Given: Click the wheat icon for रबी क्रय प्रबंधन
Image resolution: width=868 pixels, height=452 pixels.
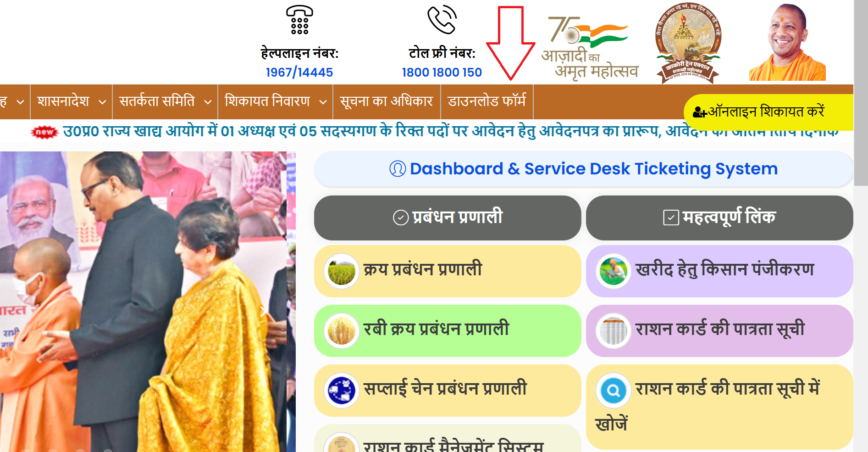Looking at the screenshot, I should click(x=341, y=331).
